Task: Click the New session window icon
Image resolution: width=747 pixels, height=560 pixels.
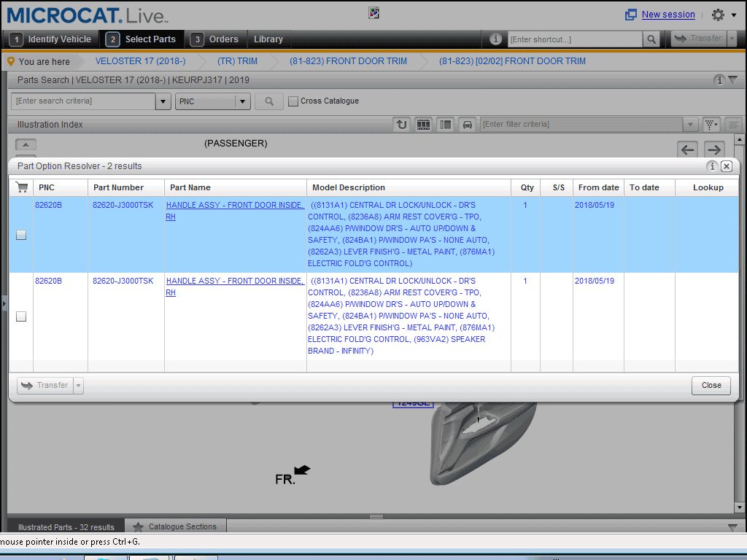Action: coord(630,15)
